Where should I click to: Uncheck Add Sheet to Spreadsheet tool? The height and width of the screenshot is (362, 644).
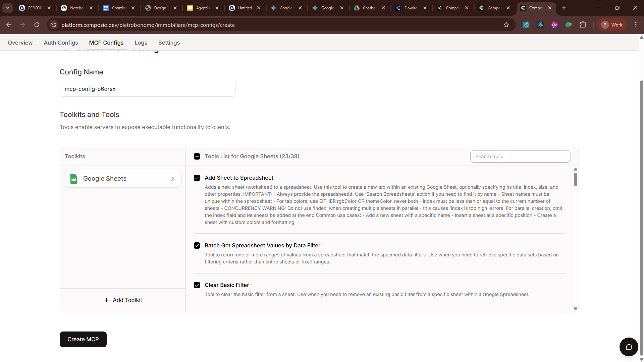tap(197, 178)
